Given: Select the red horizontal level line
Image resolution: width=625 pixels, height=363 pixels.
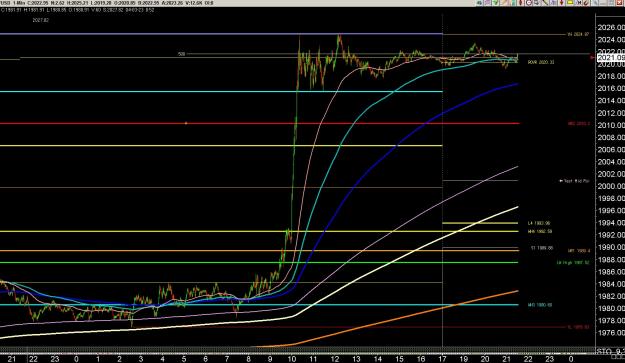Looking at the screenshot, I should (x=259, y=124).
